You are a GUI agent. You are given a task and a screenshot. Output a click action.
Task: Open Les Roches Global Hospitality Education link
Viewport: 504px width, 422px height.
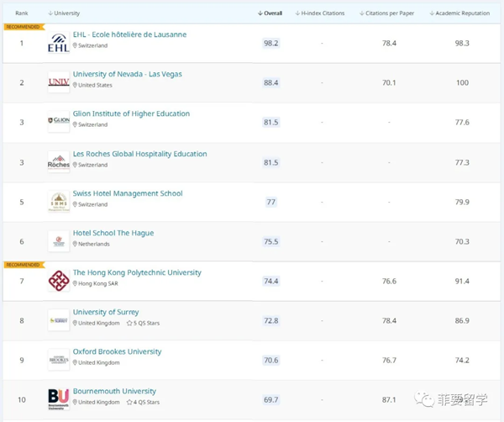pos(139,154)
